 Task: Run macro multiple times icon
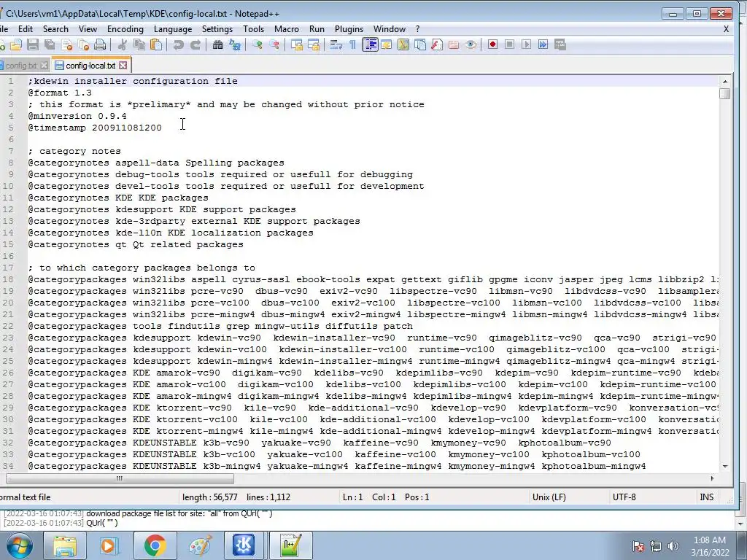tap(543, 44)
